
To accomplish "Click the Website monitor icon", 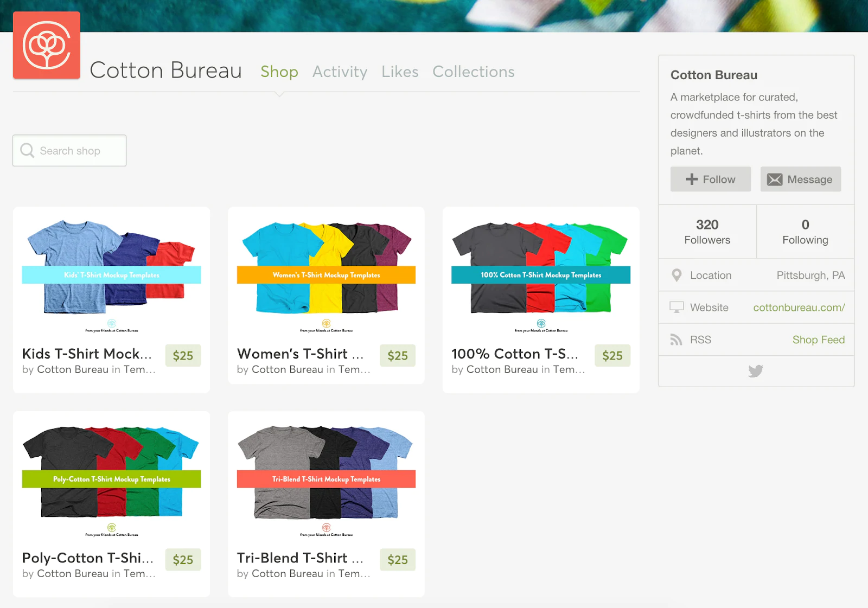I will [676, 307].
